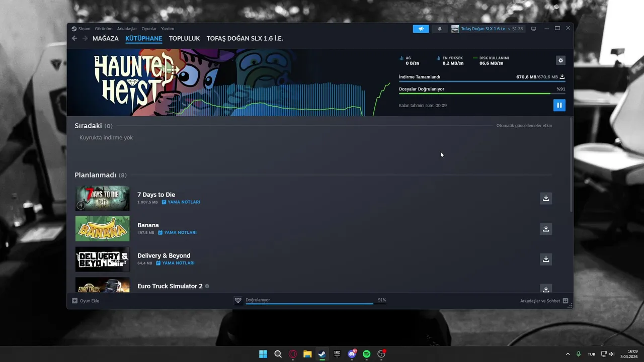This screenshot has width=644, height=362.
Task: Switch to the MAĞAZA tab
Action: click(106, 38)
